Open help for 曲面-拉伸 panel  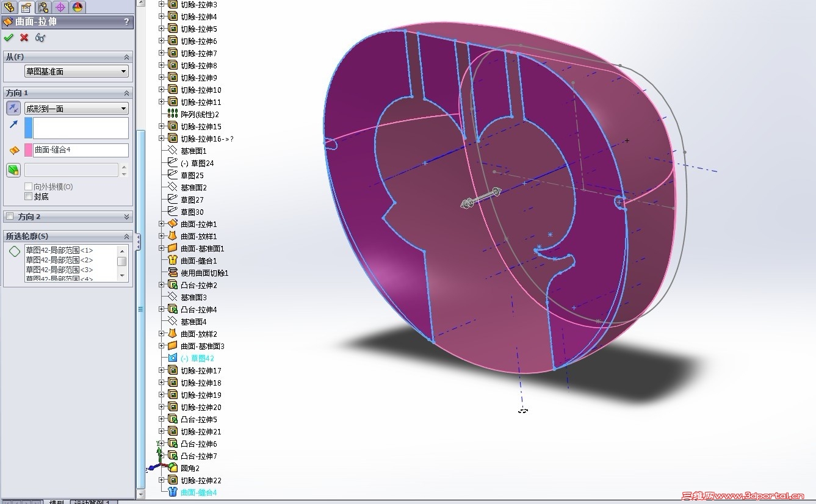point(127,21)
